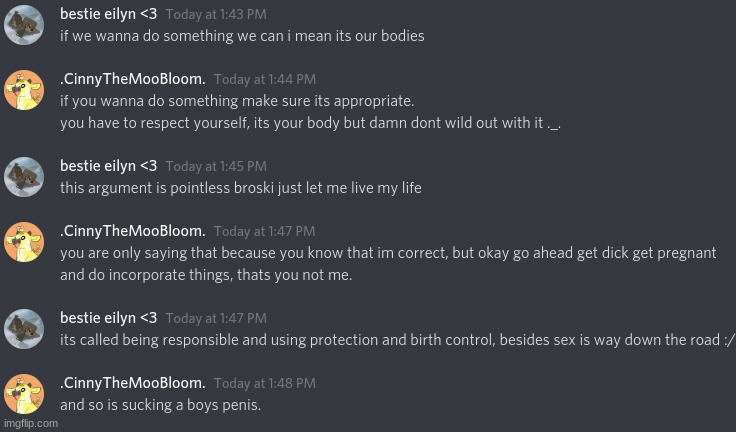This screenshot has height=432, width=736.
Task: Open the '.CinnyTheMooBloom.' username at 1:48 PM
Action: pyautogui.click(x=132, y=383)
